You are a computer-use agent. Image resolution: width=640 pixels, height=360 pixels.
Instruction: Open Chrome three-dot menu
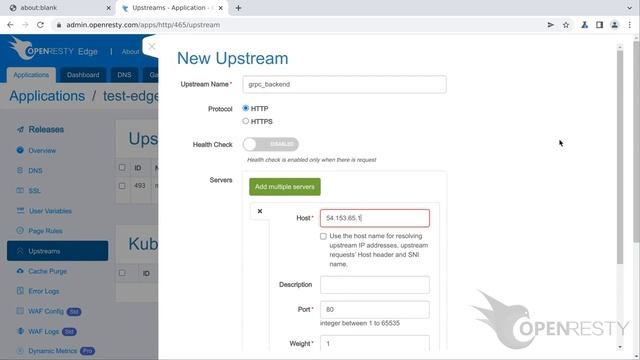630,25
